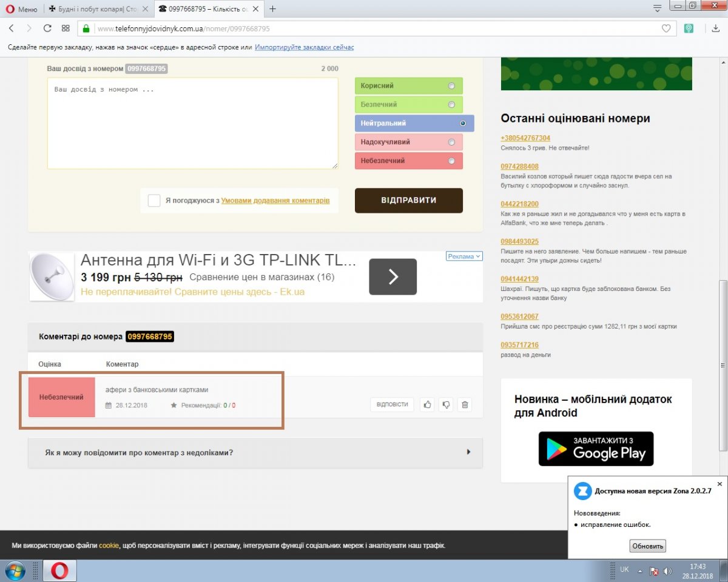Image resolution: width=728 pixels, height=582 pixels.
Task: Select the Корисний rating radio button
Action: 451,86
